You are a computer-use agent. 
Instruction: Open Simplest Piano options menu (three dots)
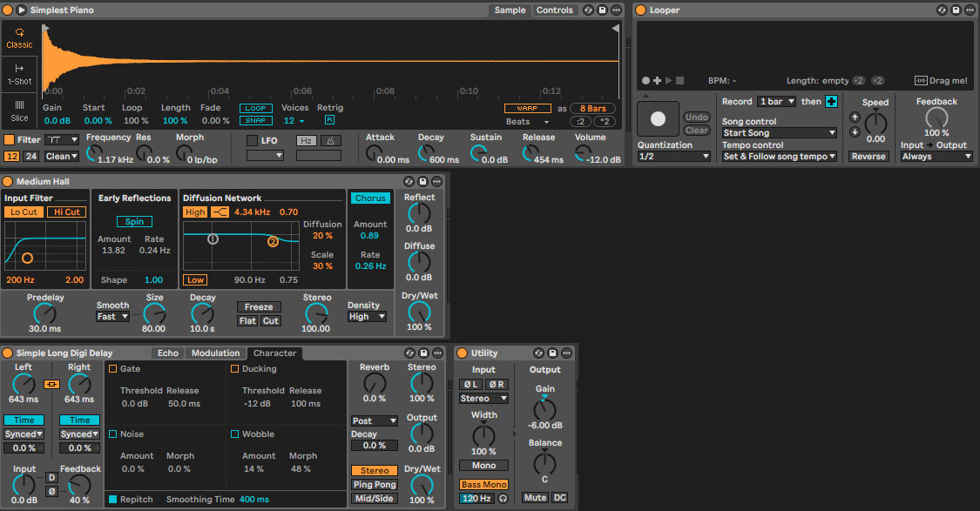click(x=616, y=10)
